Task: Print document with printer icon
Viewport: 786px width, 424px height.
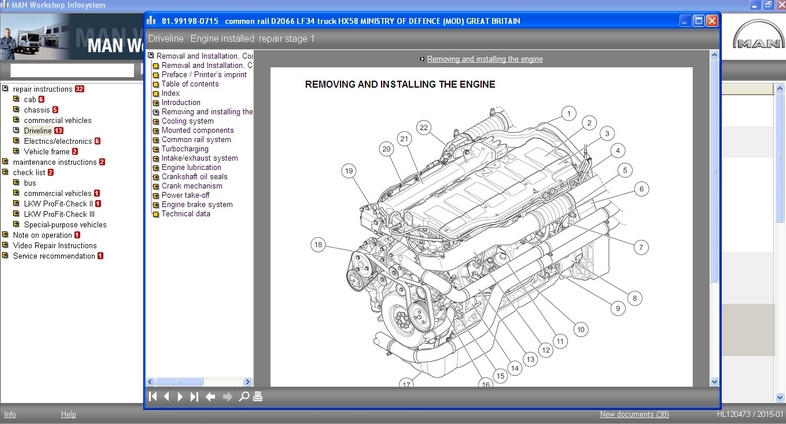Action: pyautogui.click(x=258, y=396)
